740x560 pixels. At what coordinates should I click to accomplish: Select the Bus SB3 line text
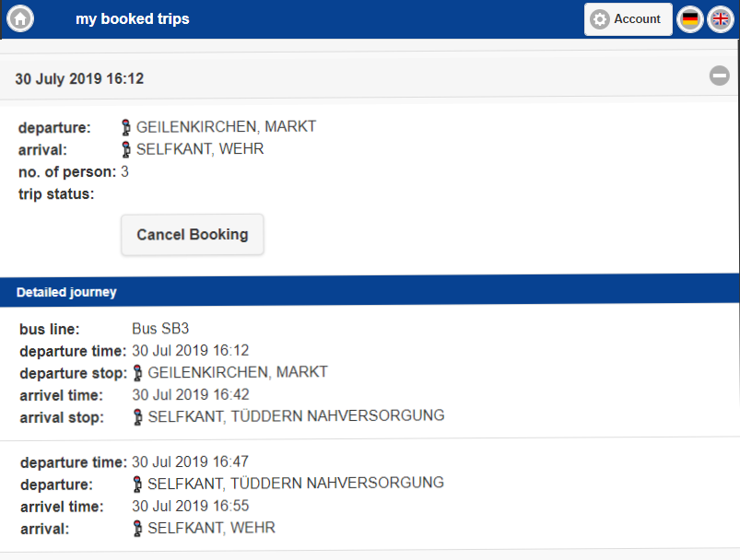(x=160, y=329)
